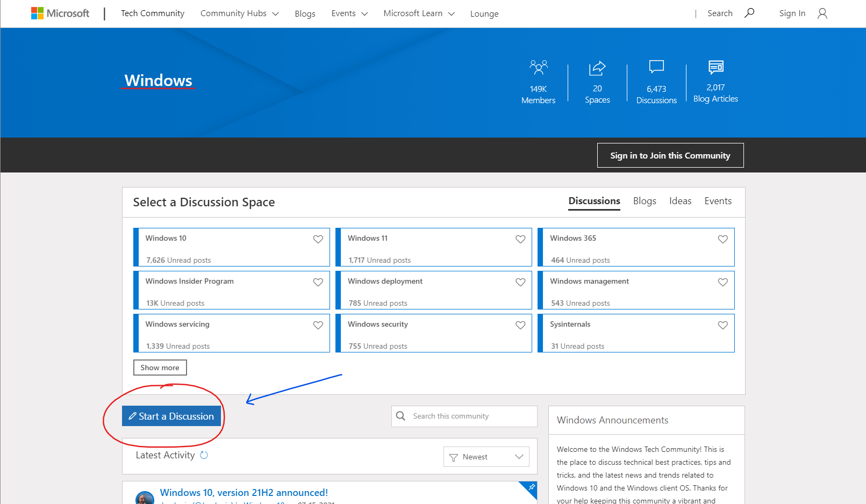The width and height of the screenshot is (866, 504).
Task: Favorite the Windows security heart
Action: (x=520, y=325)
